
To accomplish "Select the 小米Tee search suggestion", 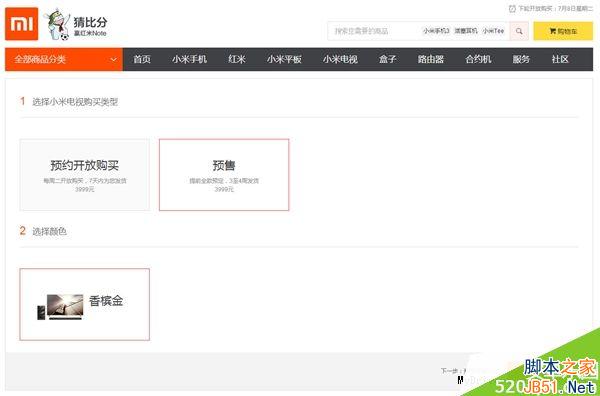I will 493,31.
